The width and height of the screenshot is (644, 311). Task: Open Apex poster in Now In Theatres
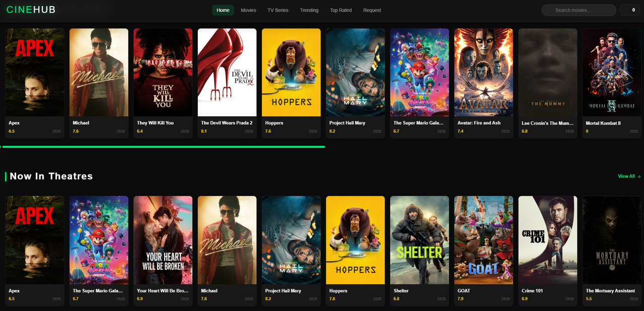click(x=35, y=240)
